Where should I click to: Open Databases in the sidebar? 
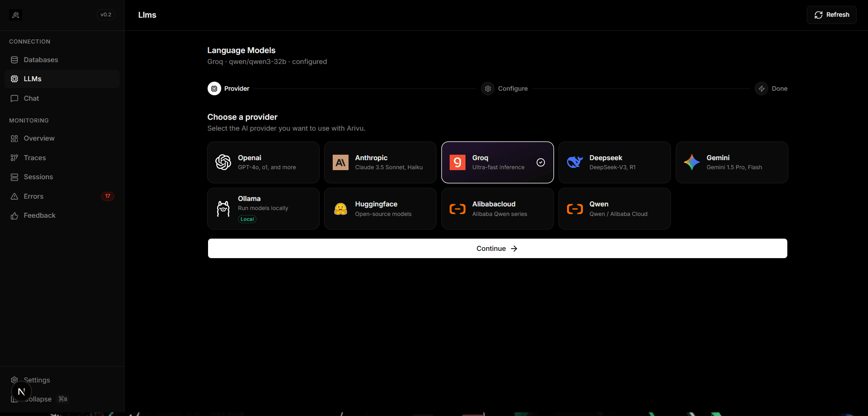62,60
